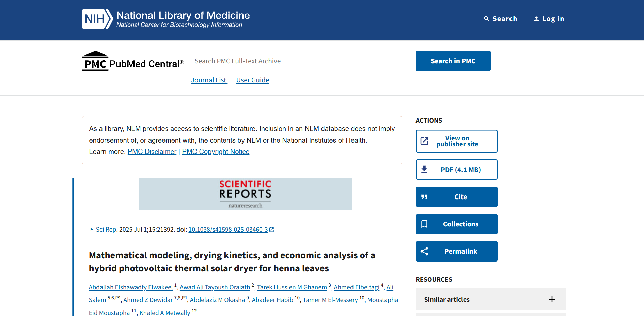Click the Search in PMC button
Screen dimensions: 644x316
point(453,61)
